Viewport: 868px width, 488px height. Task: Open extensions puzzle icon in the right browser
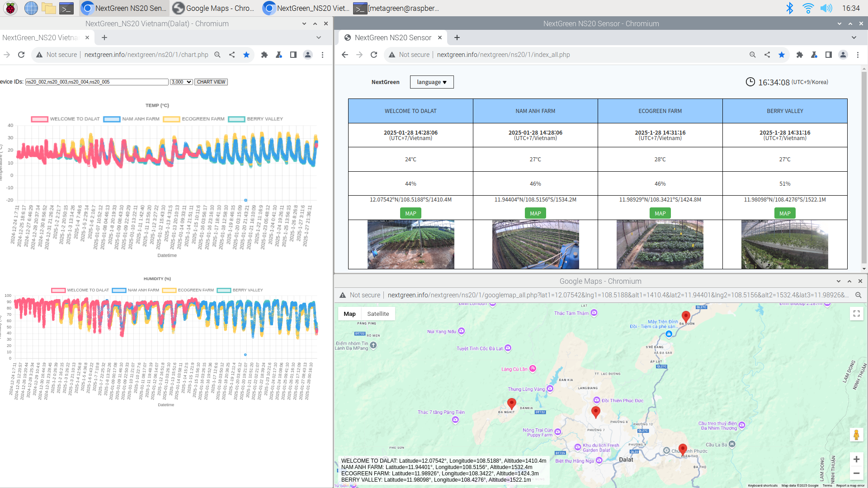pyautogui.click(x=800, y=55)
